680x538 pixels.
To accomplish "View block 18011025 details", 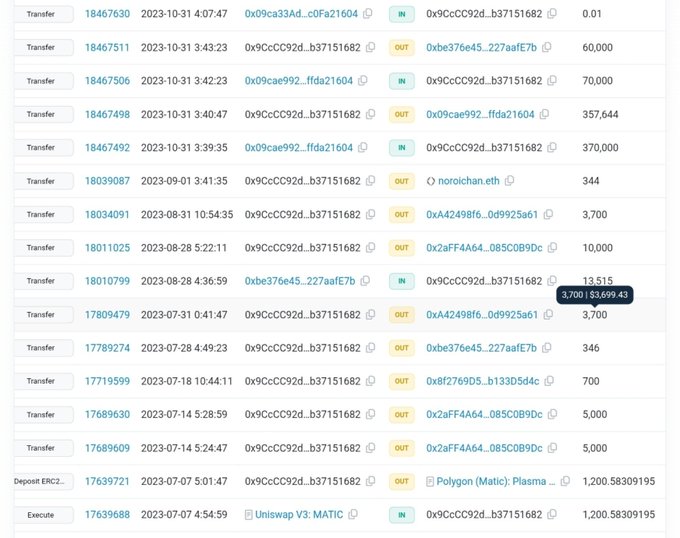I will click(107, 248).
